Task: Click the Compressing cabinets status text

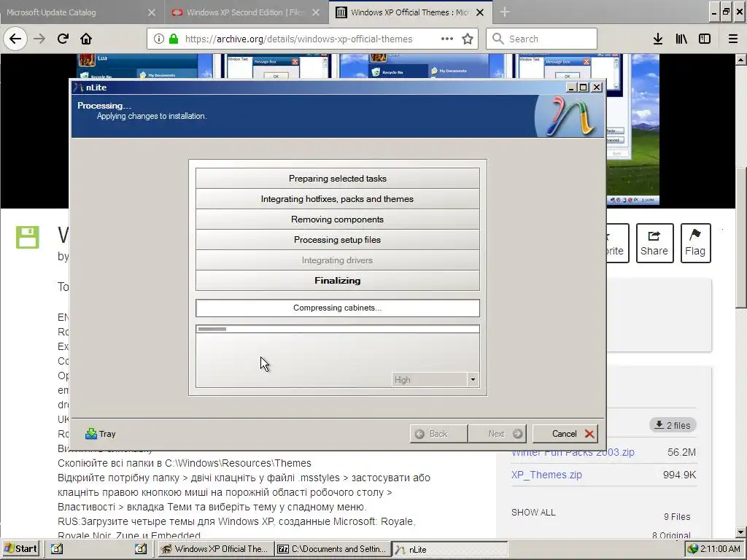Action: (337, 308)
